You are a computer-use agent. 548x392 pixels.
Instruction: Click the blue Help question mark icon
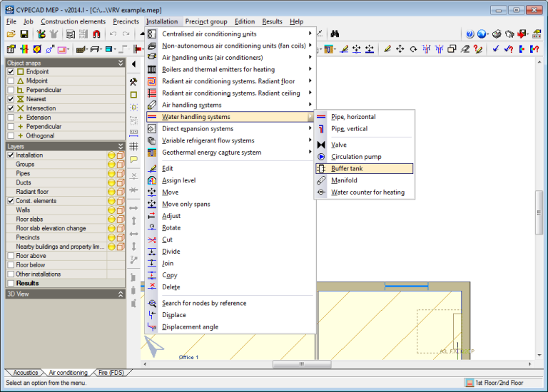pyautogui.click(x=470, y=34)
